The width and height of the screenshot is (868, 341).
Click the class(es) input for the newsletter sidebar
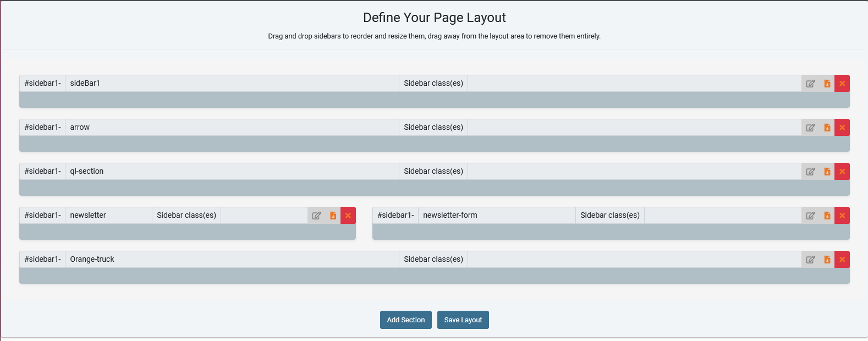pos(265,216)
